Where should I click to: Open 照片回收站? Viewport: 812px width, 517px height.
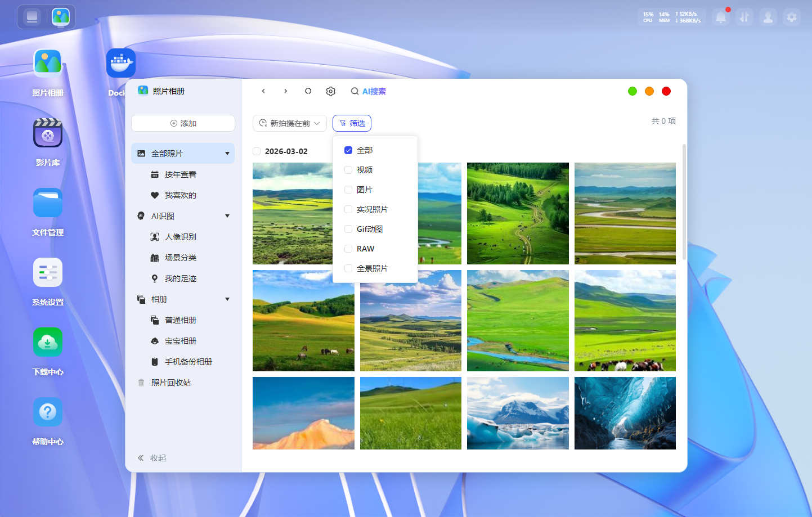pyautogui.click(x=183, y=383)
